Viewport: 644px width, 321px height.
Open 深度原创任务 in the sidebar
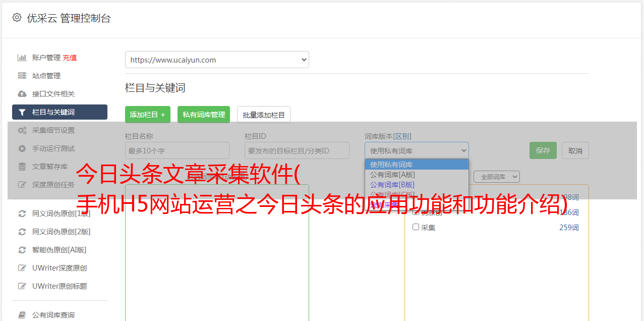pyautogui.click(x=53, y=185)
